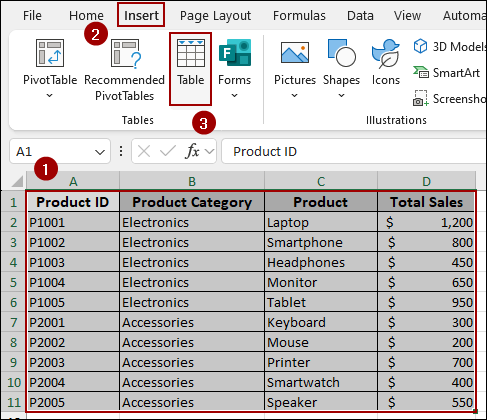Open the Pictures insert option
487x420 pixels.
[295, 68]
